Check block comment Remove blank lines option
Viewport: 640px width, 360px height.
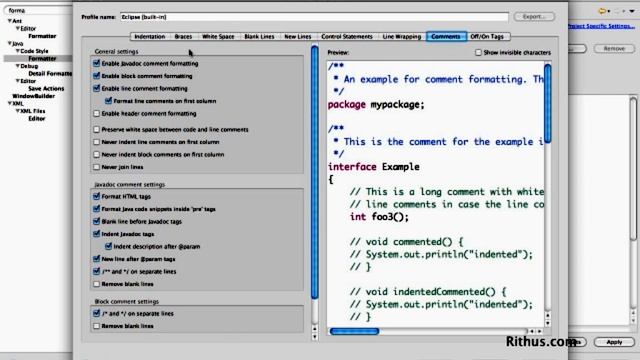point(97,326)
